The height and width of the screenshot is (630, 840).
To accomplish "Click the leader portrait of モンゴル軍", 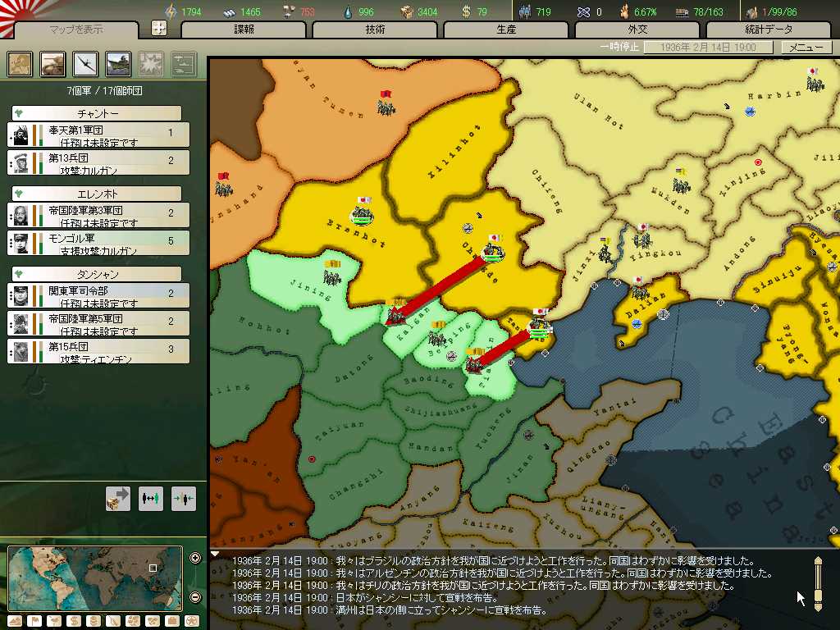I will (x=21, y=243).
